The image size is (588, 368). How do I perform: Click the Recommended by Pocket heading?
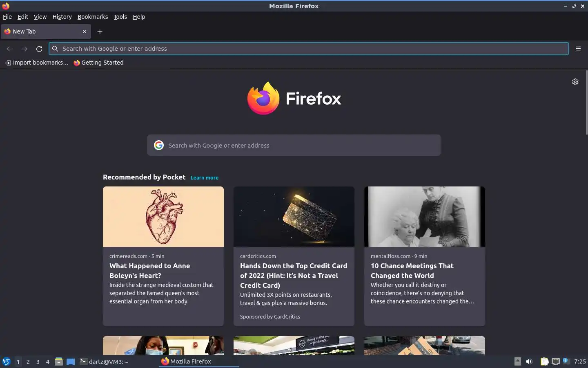pyautogui.click(x=144, y=177)
